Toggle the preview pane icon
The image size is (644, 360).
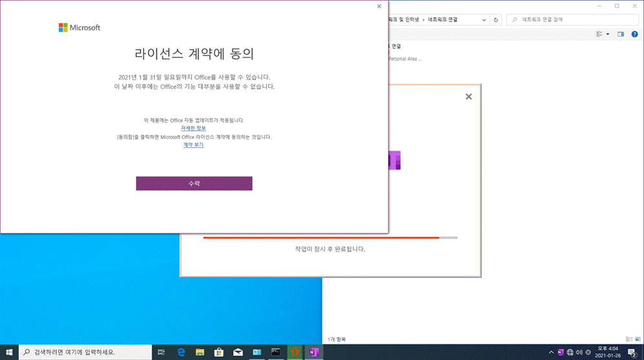pyautogui.click(x=621, y=34)
